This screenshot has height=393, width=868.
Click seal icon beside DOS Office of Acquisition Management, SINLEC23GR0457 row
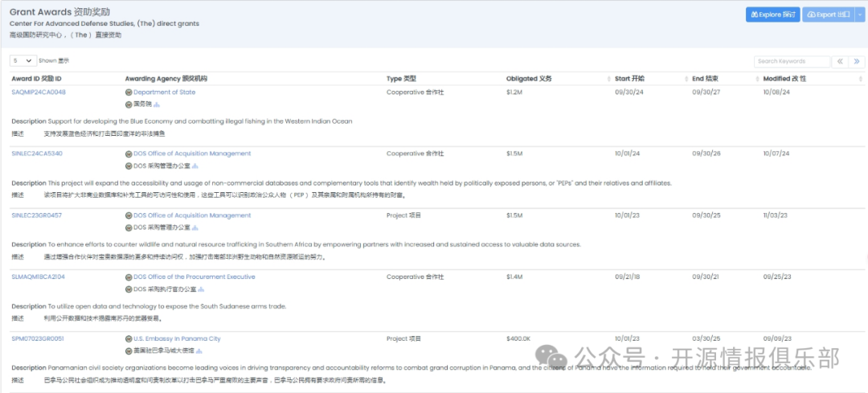coord(129,216)
